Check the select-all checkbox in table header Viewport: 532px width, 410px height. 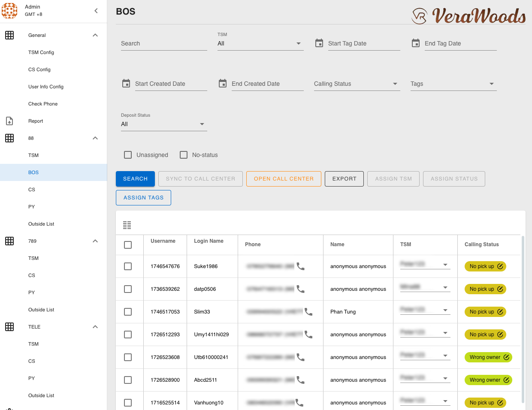[x=128, y=245]
